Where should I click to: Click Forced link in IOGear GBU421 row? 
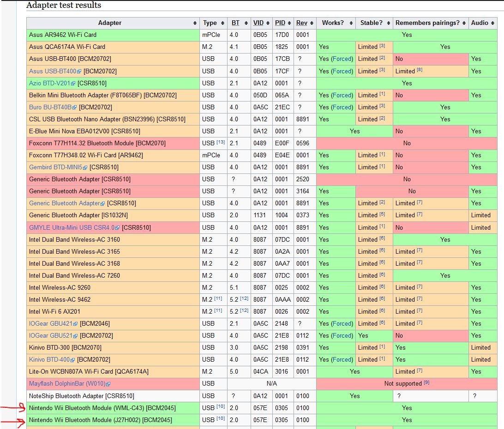(342, 324)
